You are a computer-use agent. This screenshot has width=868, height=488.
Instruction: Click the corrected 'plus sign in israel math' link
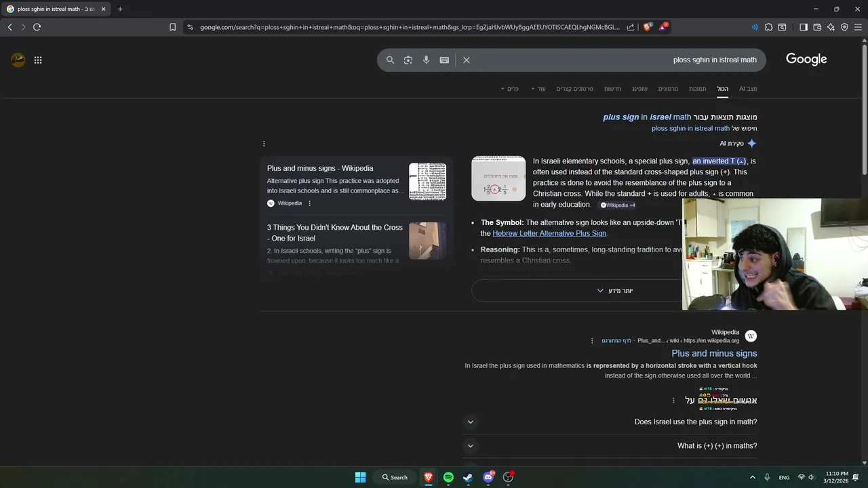pyautogui.click(x=647, y=117)
